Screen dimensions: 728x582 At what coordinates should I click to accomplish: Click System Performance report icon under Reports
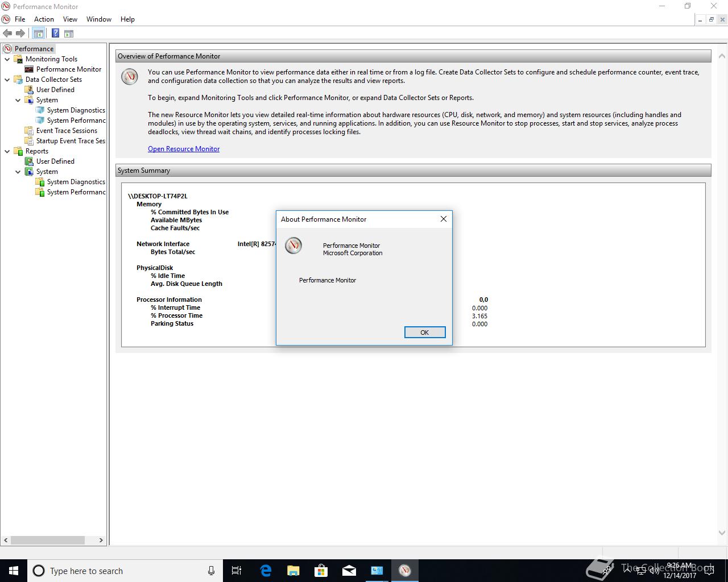(40, 192)
